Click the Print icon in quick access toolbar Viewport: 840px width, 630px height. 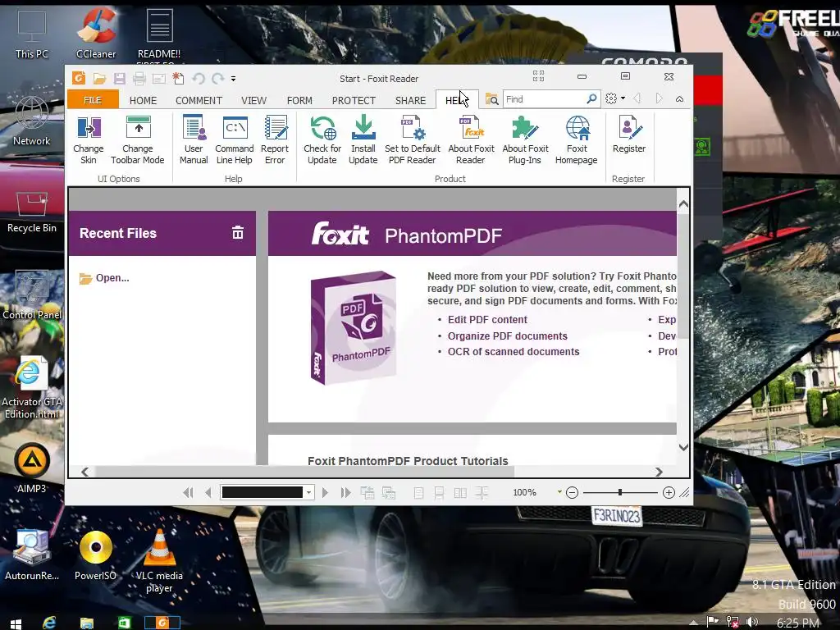[139, 79]
